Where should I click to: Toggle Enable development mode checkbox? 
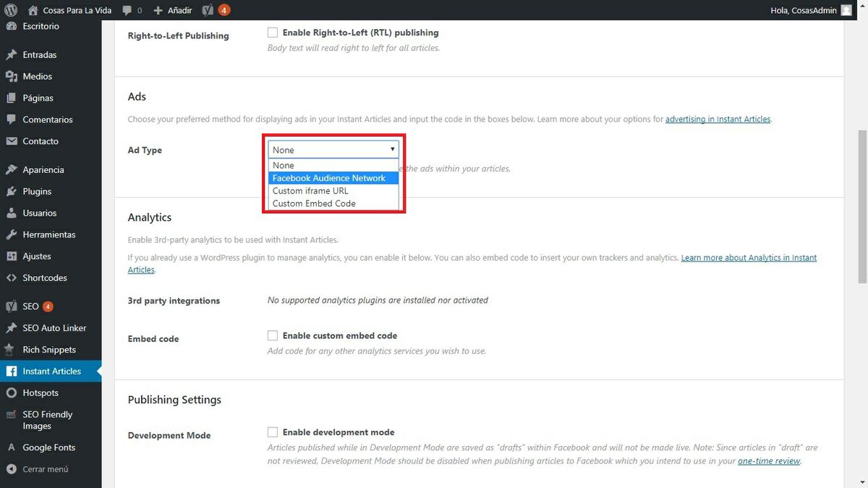273,432
